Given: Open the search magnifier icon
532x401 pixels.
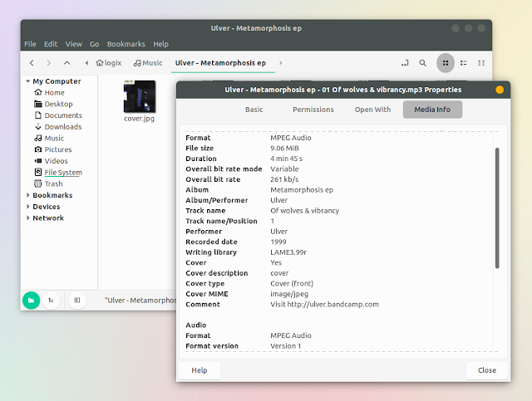Looking at the screenshot, I should [423, 63].
